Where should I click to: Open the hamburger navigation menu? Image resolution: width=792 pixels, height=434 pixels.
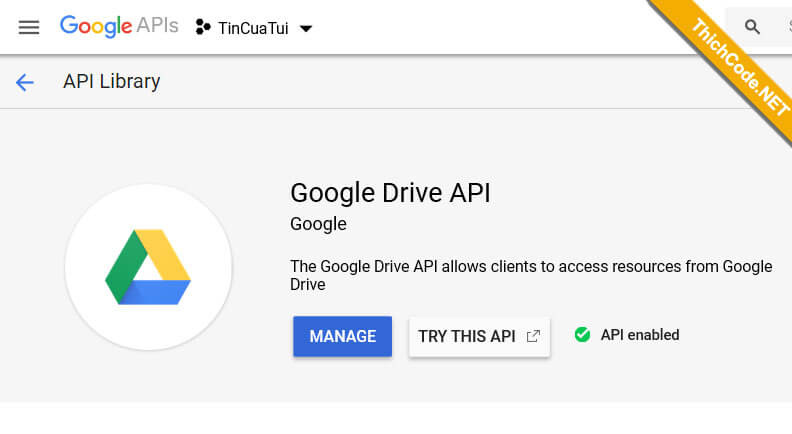(x=29, y=27)
